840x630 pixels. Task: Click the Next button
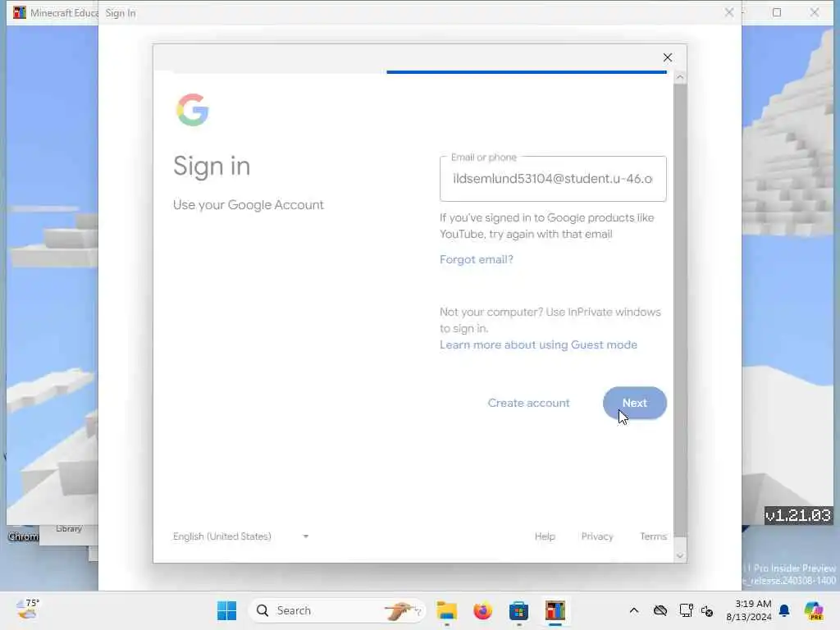point(634,403)
